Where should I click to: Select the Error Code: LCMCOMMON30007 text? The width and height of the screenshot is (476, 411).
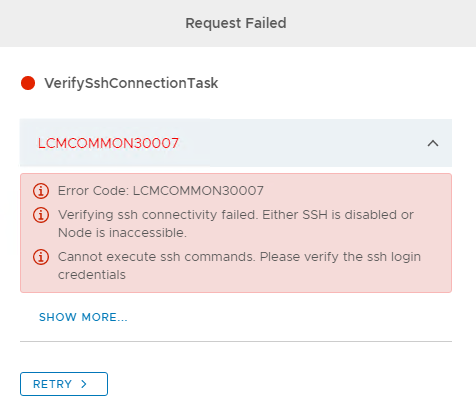tap(161, 191)
